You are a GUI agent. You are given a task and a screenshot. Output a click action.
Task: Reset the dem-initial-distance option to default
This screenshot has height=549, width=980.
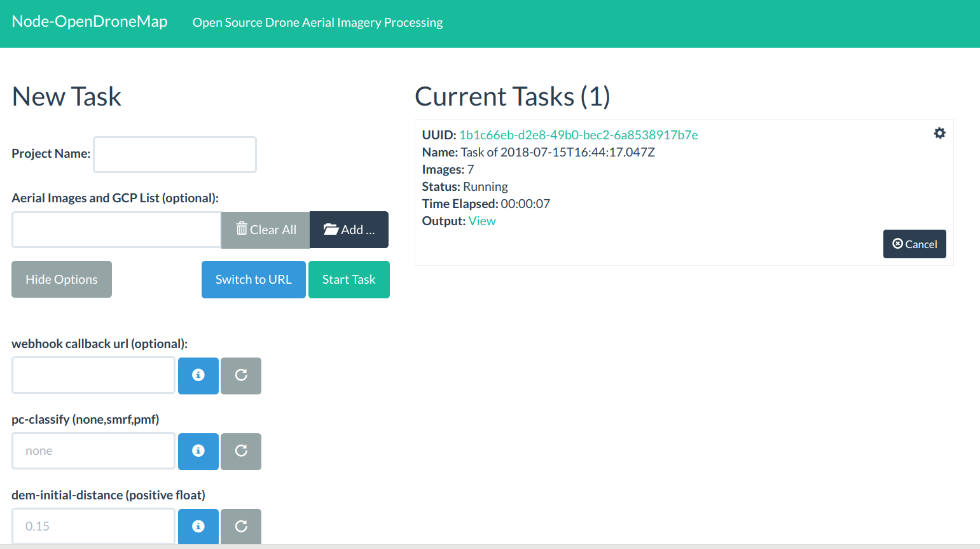tap(241, 527)
